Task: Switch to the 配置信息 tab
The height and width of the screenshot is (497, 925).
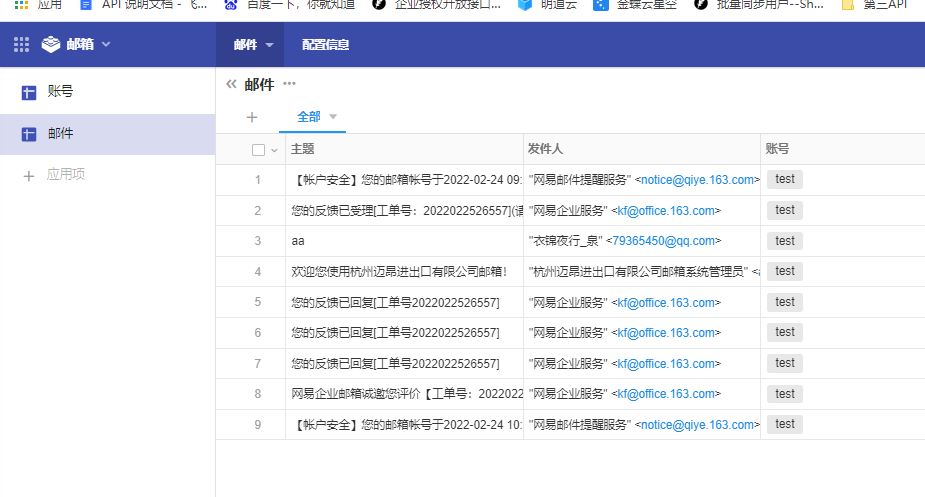Action: point(325,45)
